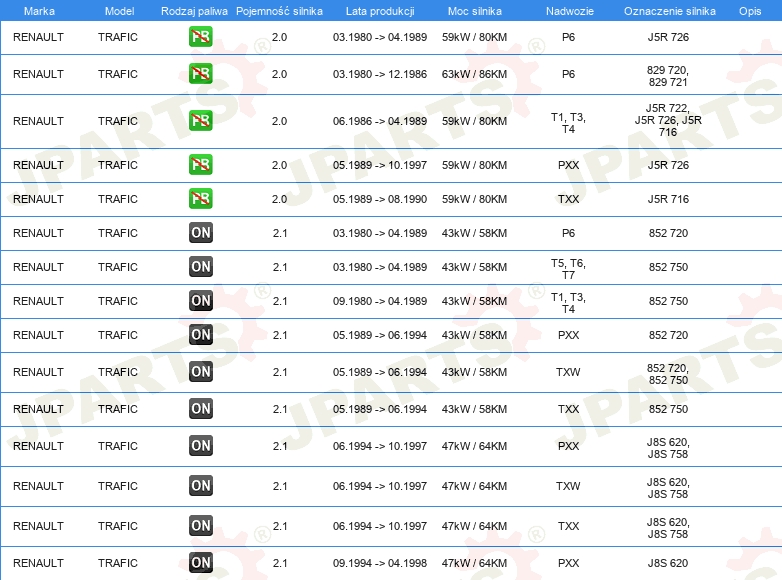Click ON diesel icon in T5, T6, T7 row
This screenshot has width=782, height=580.
pyautogui.click(x=200, y=266)
